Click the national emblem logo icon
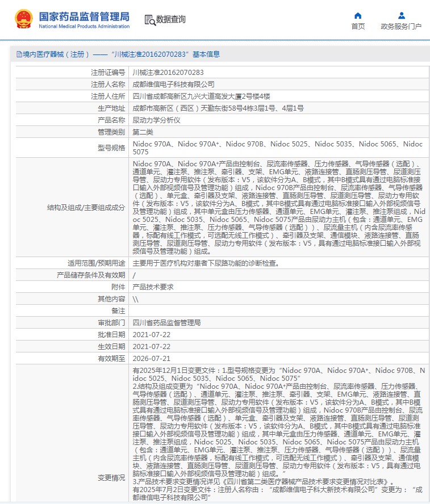The image size is (430, 504). (x=24, y=19)
